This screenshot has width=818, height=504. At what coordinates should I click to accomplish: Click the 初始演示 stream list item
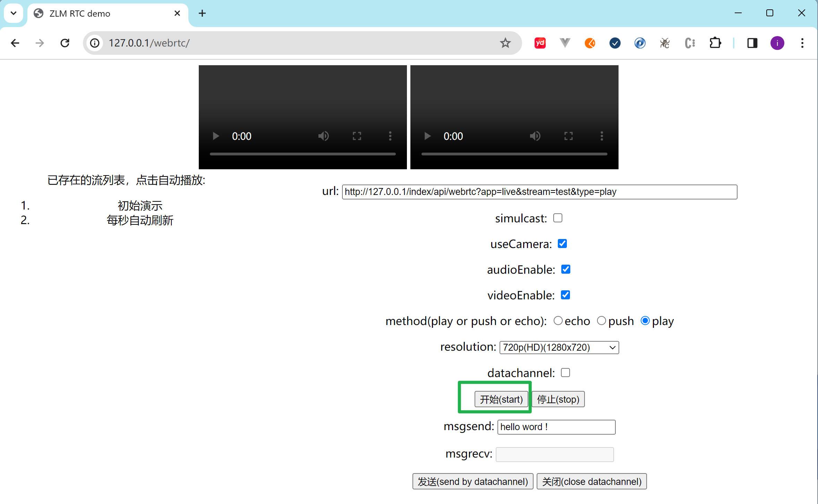(140, 206)
